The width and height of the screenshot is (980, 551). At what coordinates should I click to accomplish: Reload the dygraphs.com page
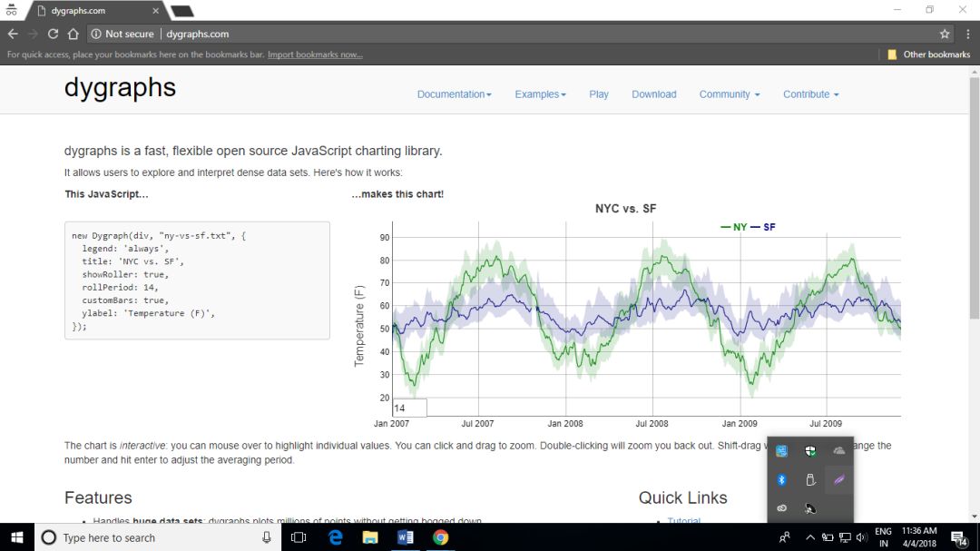[x=54, y=34]
